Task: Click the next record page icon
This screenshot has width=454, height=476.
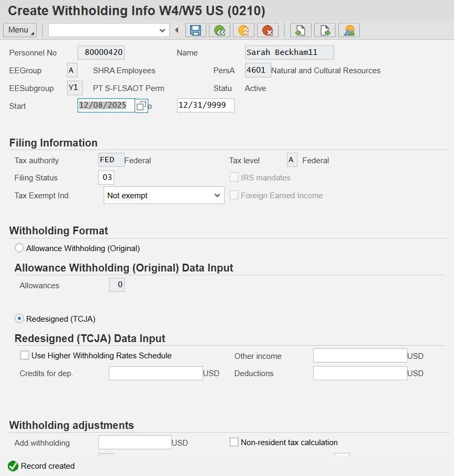Action: pos(325,30)
